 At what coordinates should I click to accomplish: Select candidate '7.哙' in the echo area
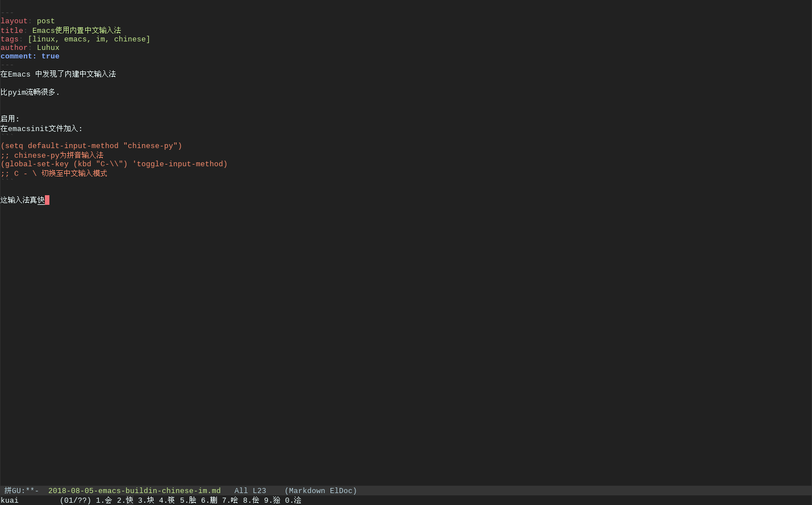pyautogui.click(x=230, y=500)
